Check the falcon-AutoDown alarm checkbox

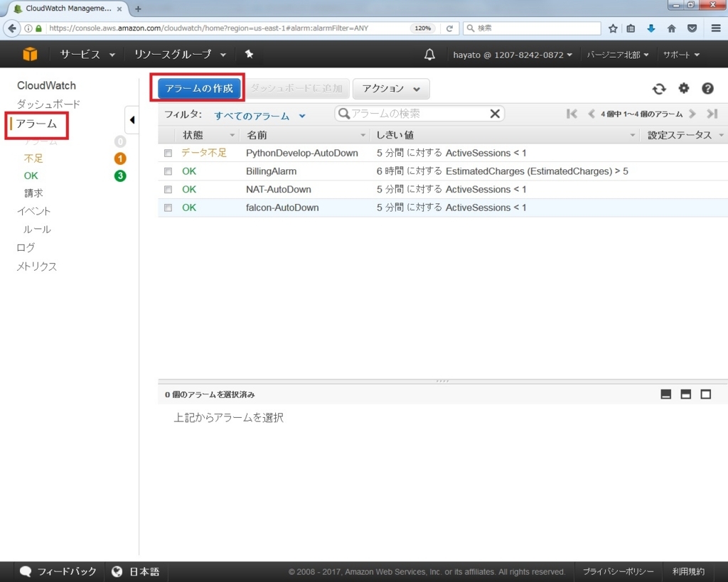tap(168, 208)
